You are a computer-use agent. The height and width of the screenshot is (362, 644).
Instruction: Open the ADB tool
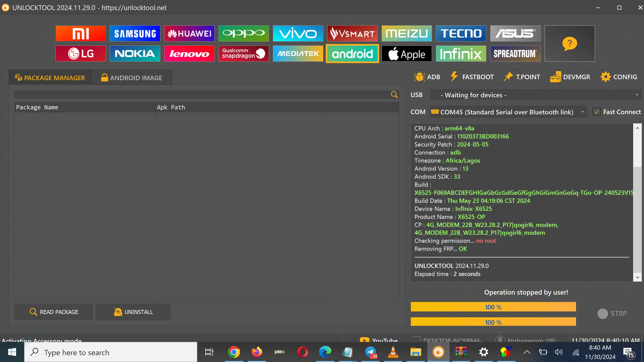[427, 77]
